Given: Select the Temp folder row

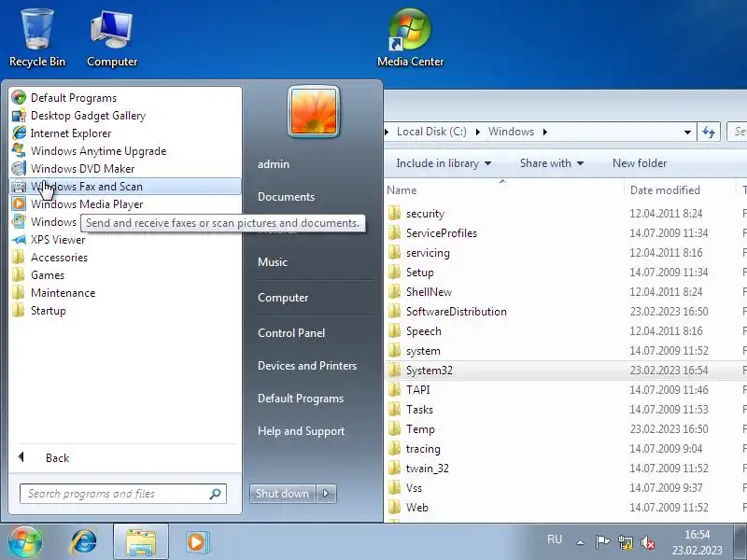Looking at the screenshot, I should click(566, 429).
